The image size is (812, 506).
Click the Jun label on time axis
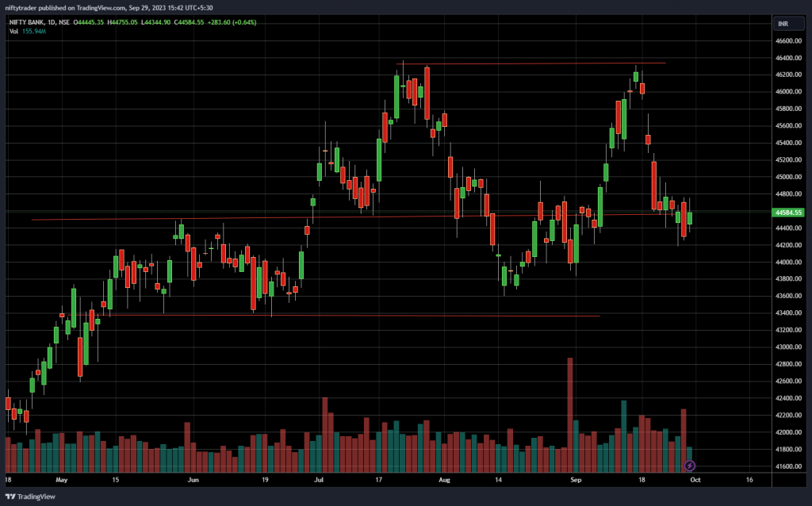click(193, 480)
